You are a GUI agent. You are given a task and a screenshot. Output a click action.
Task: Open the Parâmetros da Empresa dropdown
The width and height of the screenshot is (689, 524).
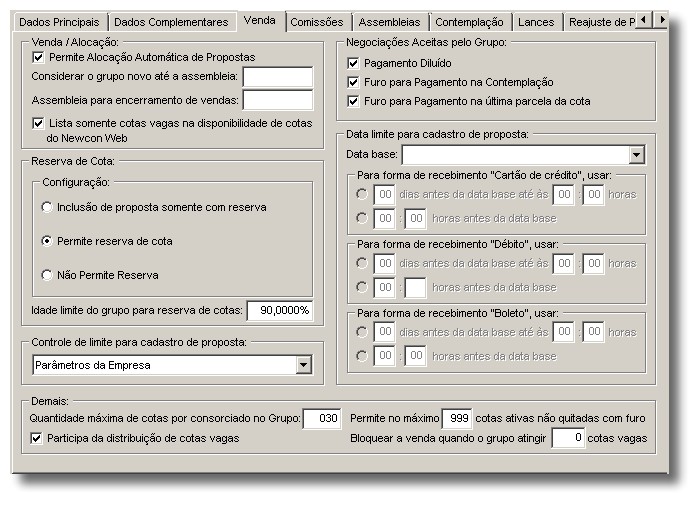[x=303, y=365]
